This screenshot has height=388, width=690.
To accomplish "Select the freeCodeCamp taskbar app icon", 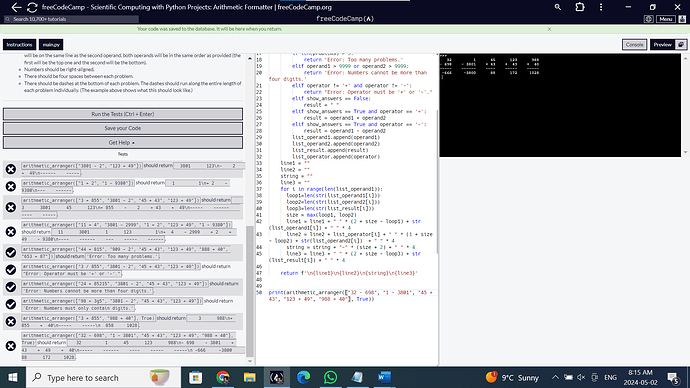I will coord(276,377).
